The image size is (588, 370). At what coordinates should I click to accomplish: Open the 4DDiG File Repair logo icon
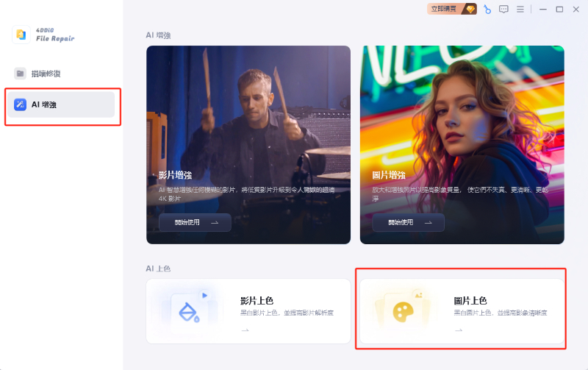21,35
